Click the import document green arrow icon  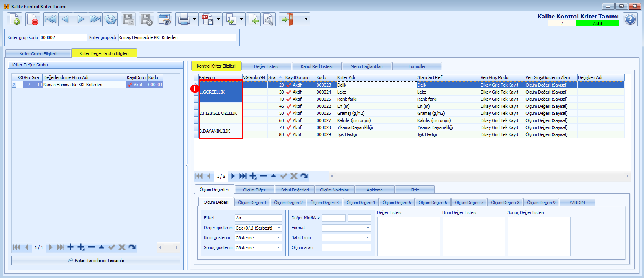point(254,19)
